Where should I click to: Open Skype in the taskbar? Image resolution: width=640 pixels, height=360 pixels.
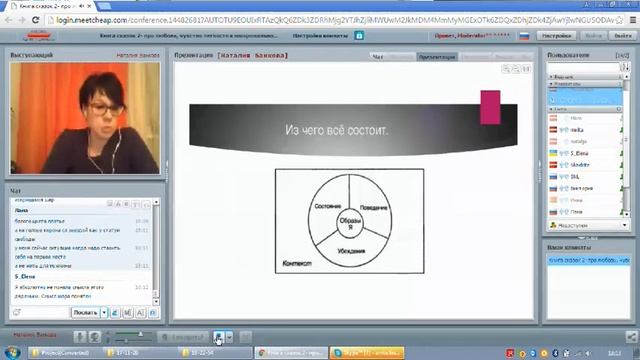coord(367,353)
